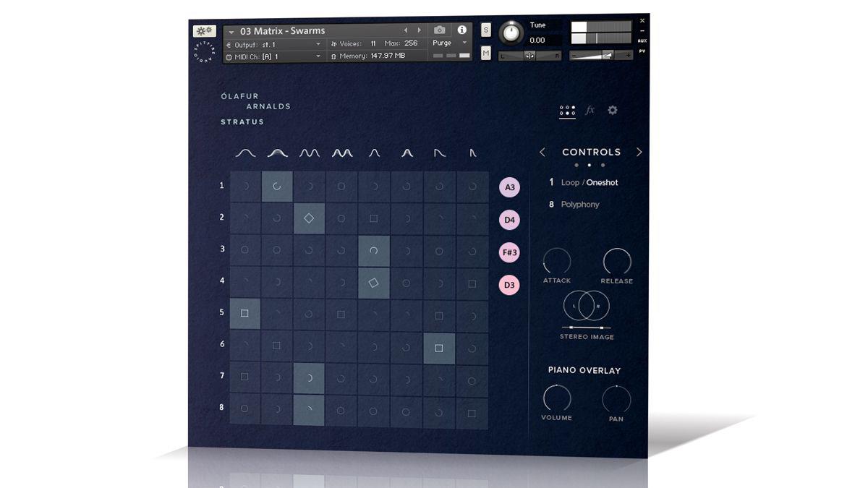Screen dimensions: 868x488
Task: Go to next CONTROLS page
Action: (x=639, y=153)
